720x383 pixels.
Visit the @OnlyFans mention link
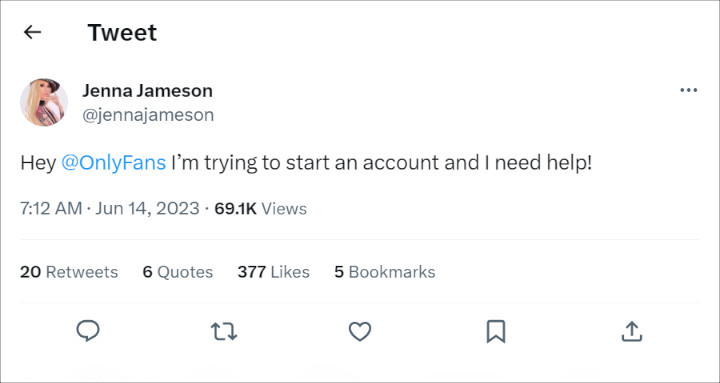[113, 163]
